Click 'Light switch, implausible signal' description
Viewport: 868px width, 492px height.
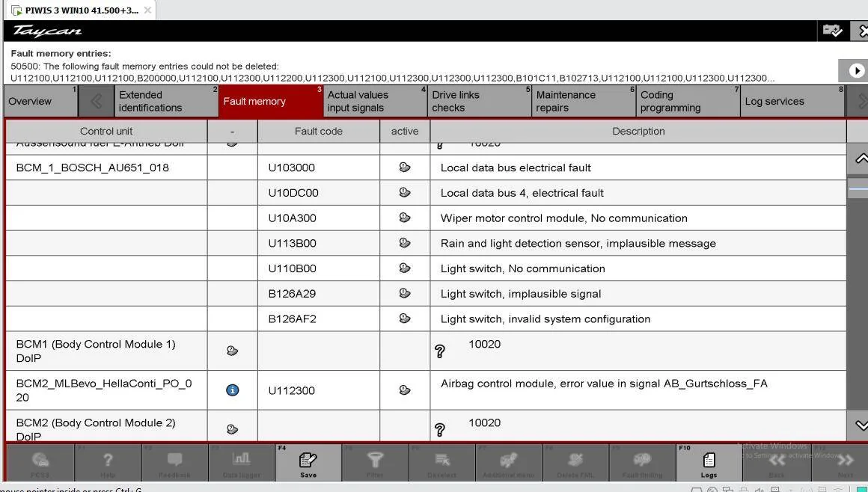click(x=520, y=294)
